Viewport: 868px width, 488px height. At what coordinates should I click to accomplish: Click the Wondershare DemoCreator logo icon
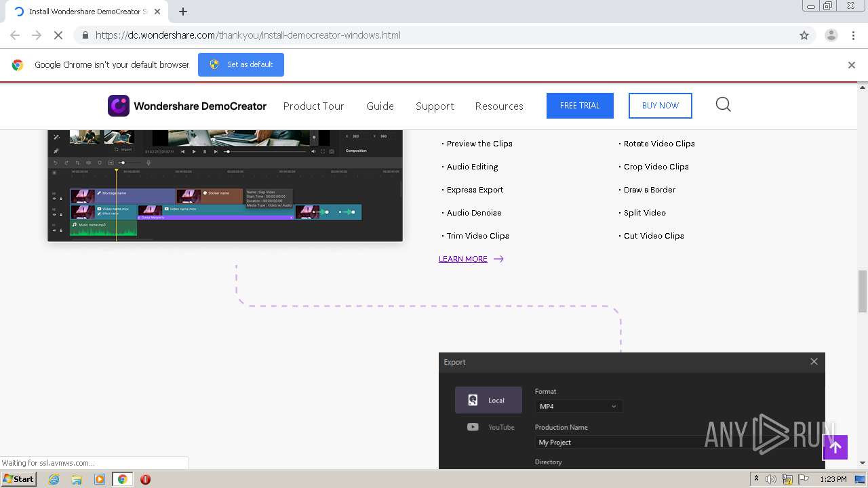point(118,106)
